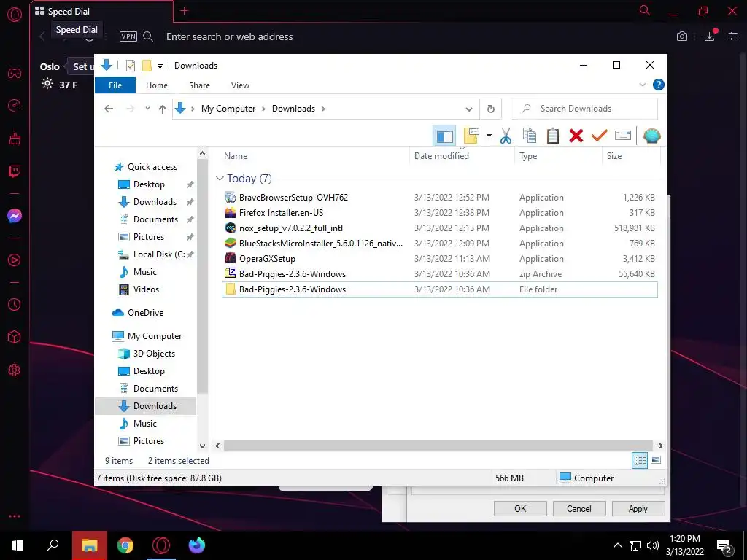Switch to Details view layout
747x560 pixels.
click(640, 460)
